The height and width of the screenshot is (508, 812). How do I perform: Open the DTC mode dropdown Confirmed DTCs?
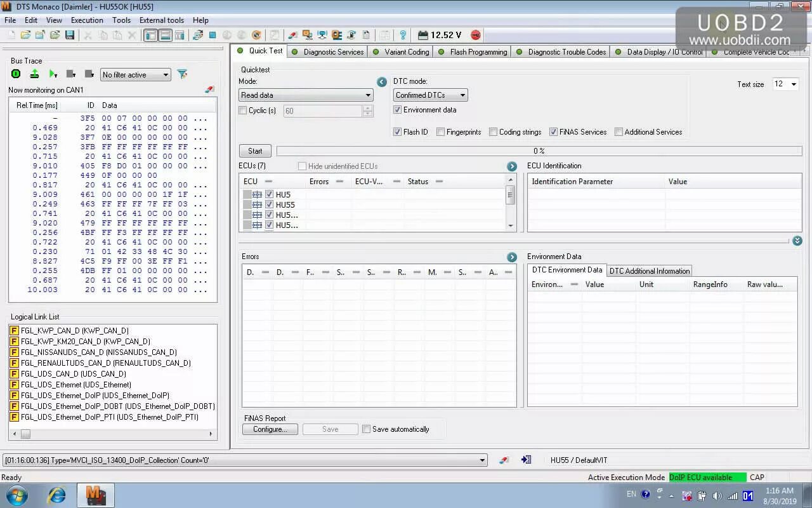point(430,95)
